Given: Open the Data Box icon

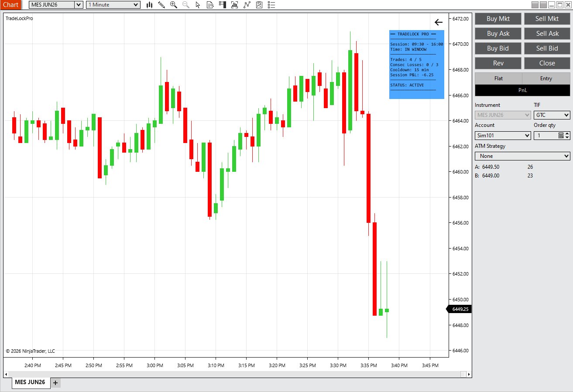Looking at the screenshot, I should pos(210,5).
